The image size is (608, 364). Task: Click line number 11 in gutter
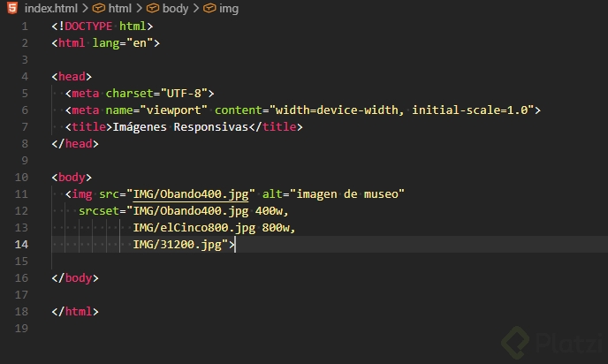coord(21,193)
